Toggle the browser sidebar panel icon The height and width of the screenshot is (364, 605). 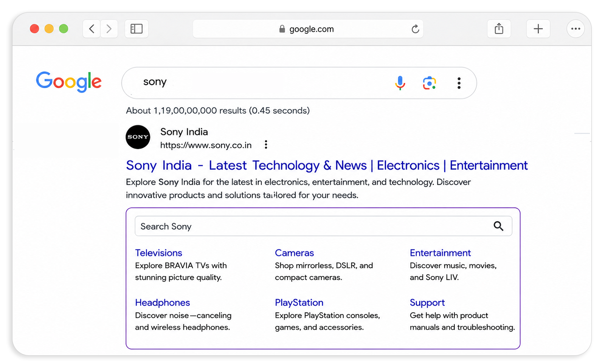[137, 29]
